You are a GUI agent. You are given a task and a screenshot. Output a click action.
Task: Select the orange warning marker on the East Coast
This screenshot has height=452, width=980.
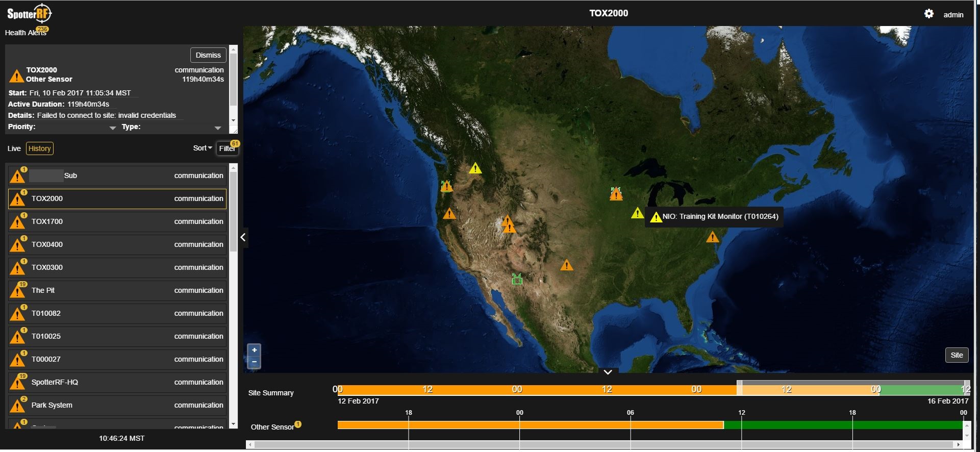point(713,237)
